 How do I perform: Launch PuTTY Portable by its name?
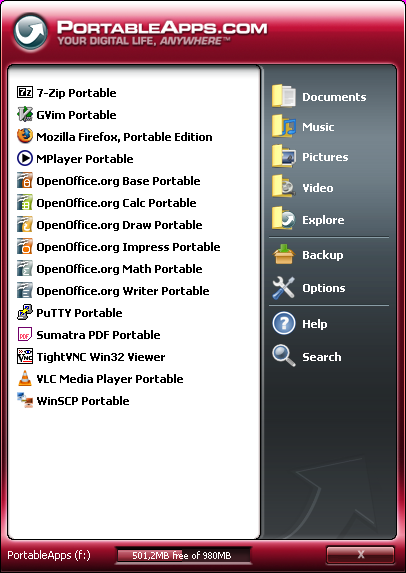coord(79,313)
